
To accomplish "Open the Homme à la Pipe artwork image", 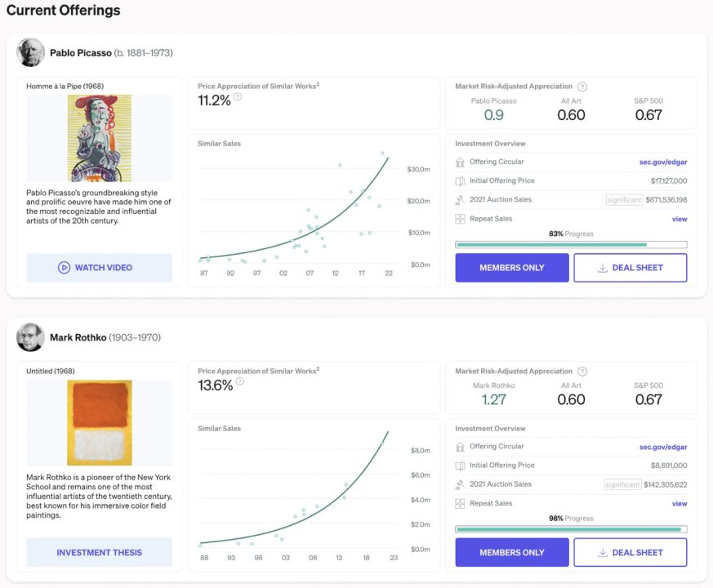I will click(x=100, y=138).
